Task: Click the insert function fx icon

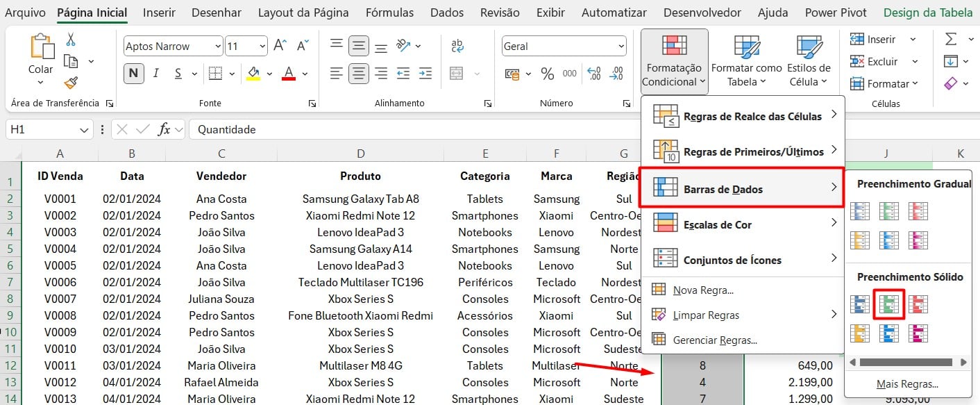Action: point(164,129)
